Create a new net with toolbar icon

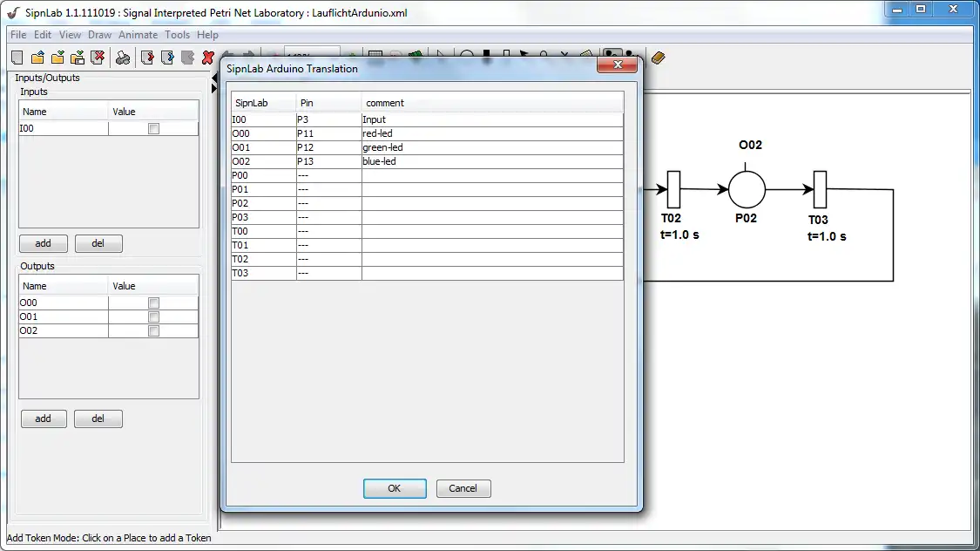tap(17, 58)
